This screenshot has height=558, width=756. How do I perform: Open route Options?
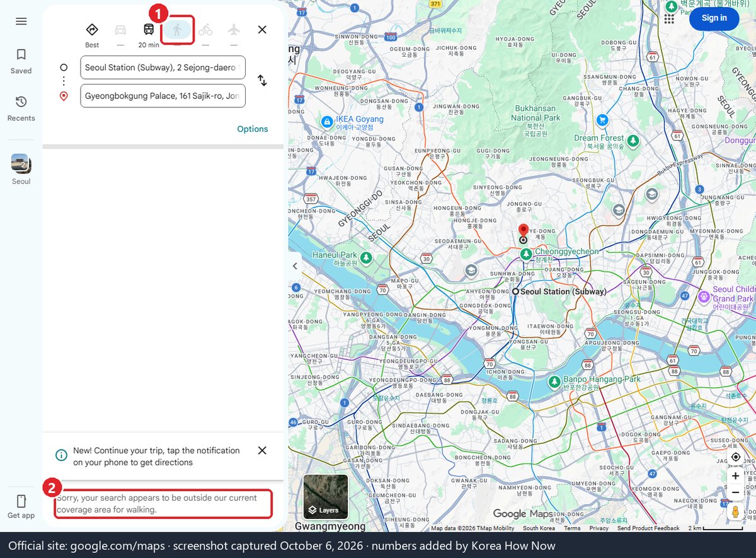[253, 129]
